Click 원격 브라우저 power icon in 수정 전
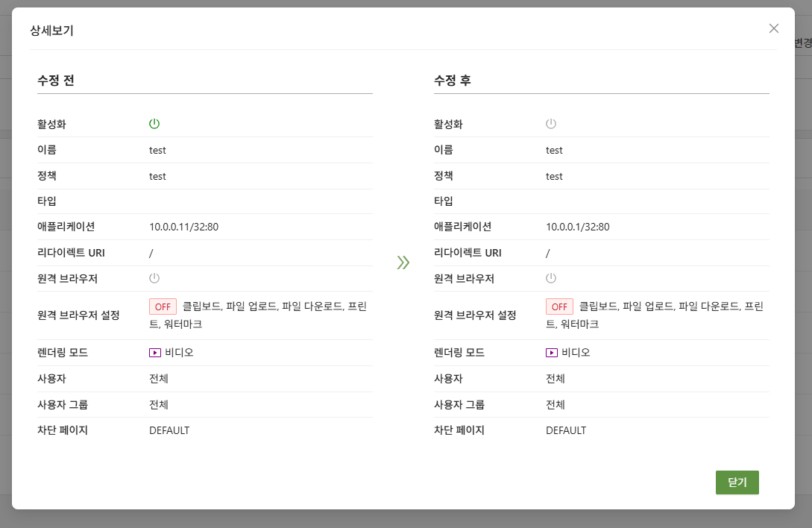The image size is (812, 528). [154, 278]
